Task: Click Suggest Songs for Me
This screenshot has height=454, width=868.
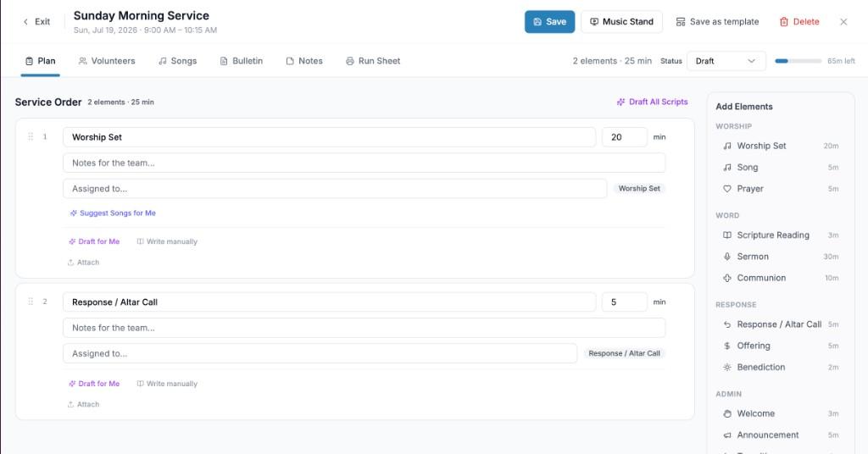Action: 113,213
